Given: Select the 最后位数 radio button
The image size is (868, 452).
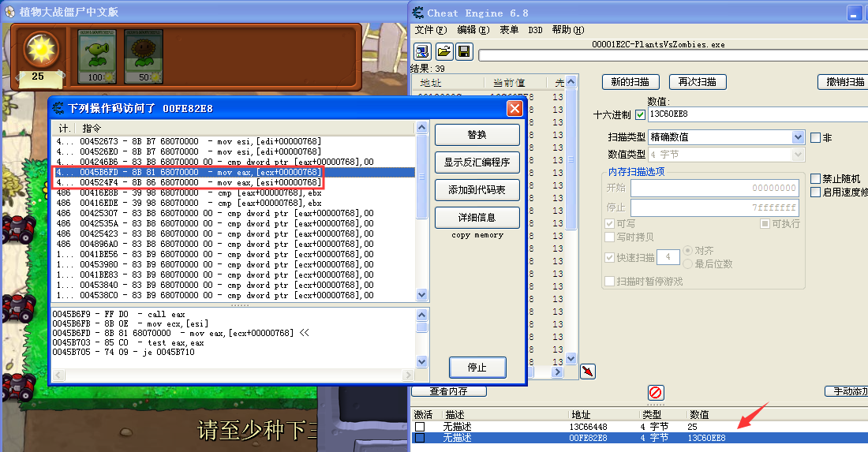Looking at the screenshot, I should pos(687,264).
